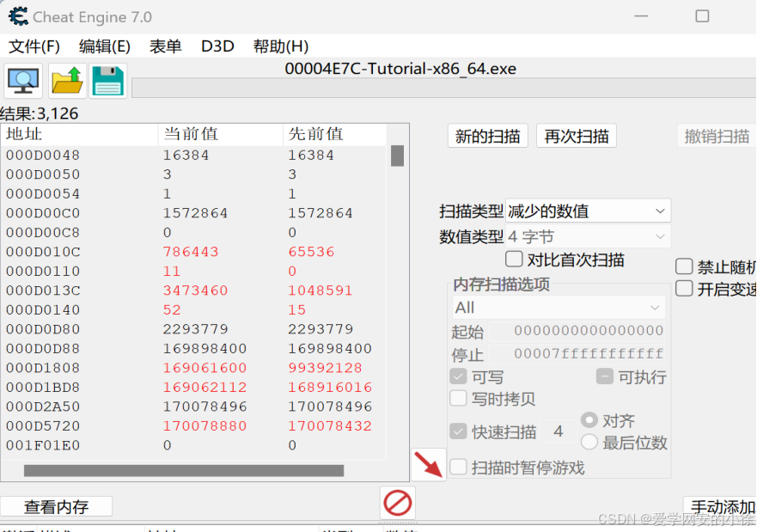Click the fast scan alignment value field
The image size is (757, 532).
click(559, 431)
